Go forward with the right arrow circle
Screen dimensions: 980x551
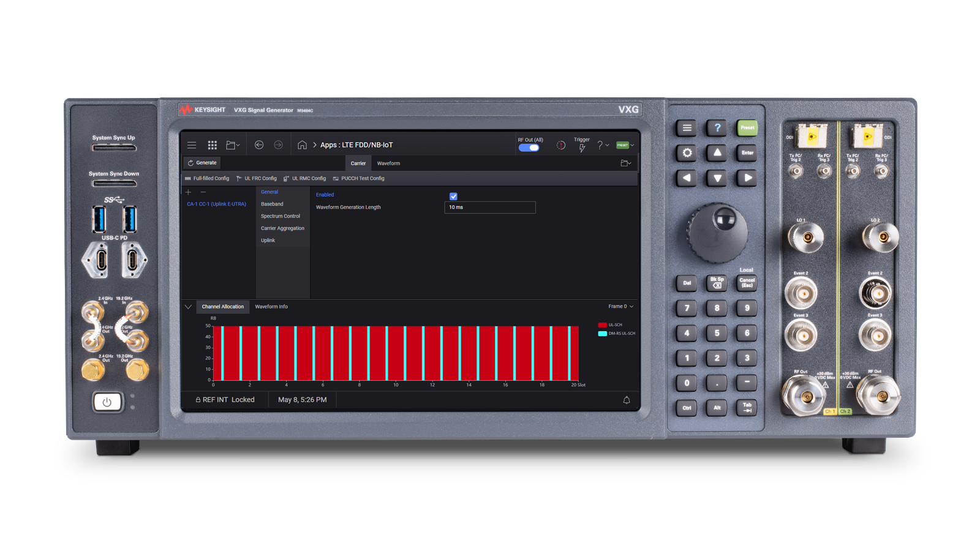click(278, 145)
